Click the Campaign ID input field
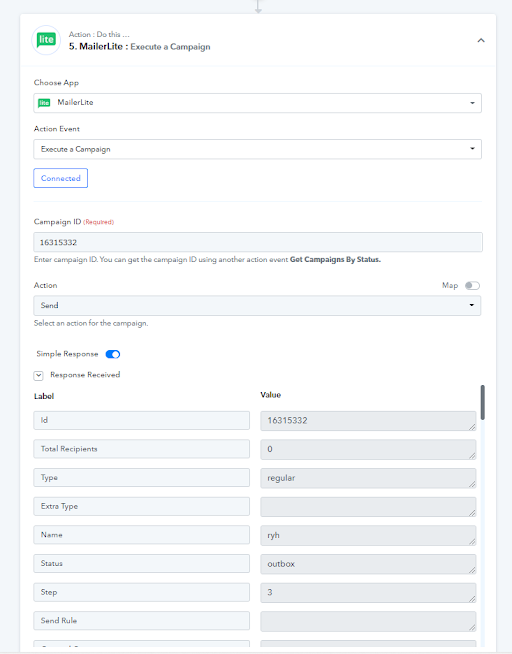 [258, 242]
